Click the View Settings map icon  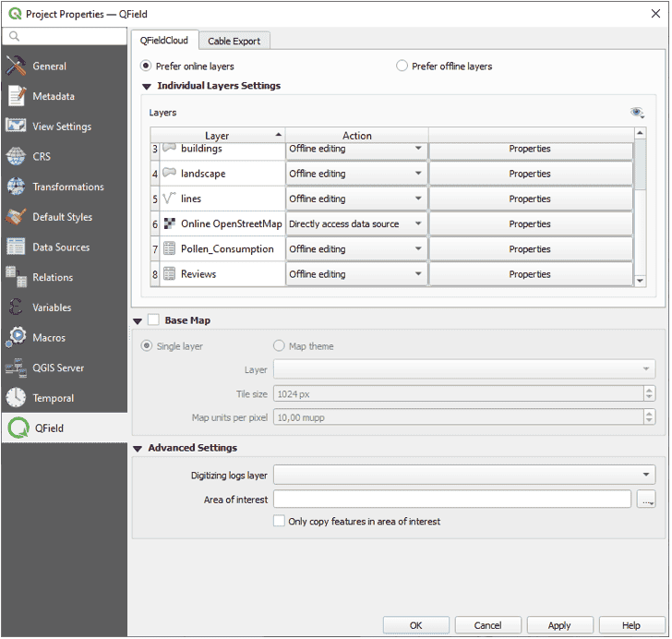[16, 127]
